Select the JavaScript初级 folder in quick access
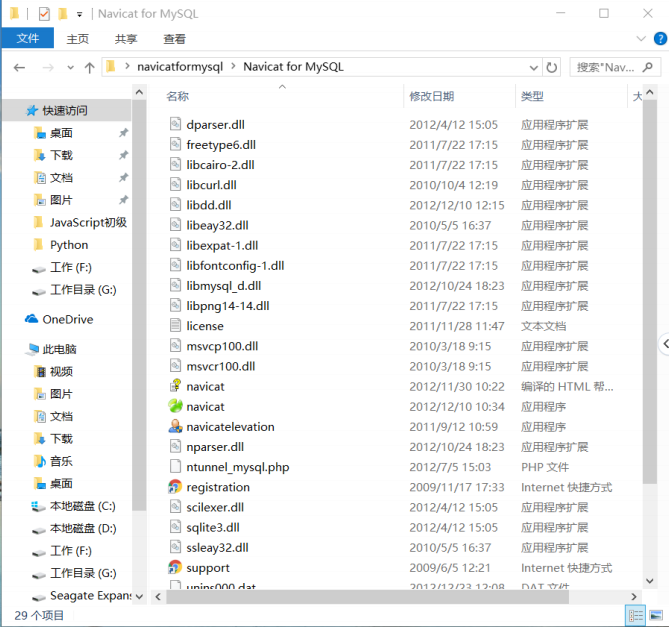 point(80,222)
